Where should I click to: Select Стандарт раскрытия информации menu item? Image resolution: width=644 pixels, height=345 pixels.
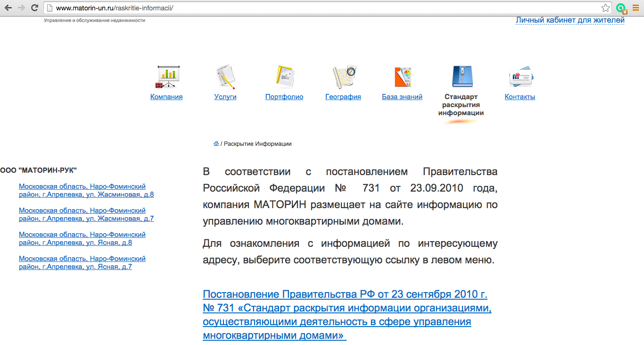pos(461,105)
